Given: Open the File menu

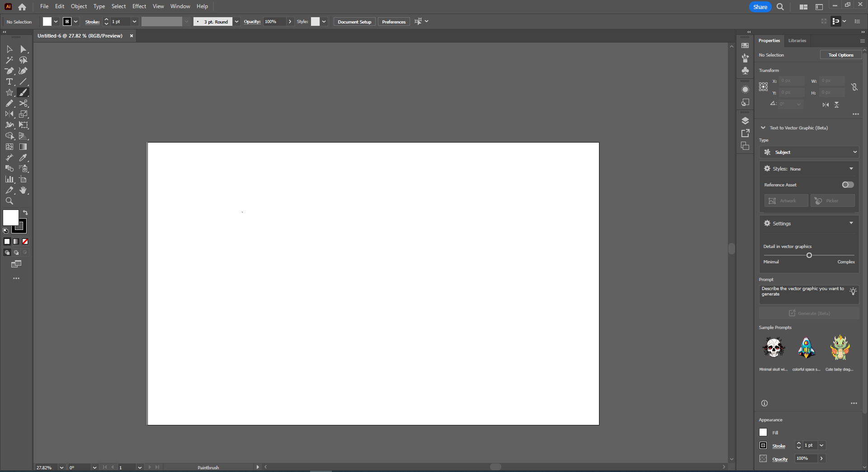Looking at the screenshot, I should [44, 6].
